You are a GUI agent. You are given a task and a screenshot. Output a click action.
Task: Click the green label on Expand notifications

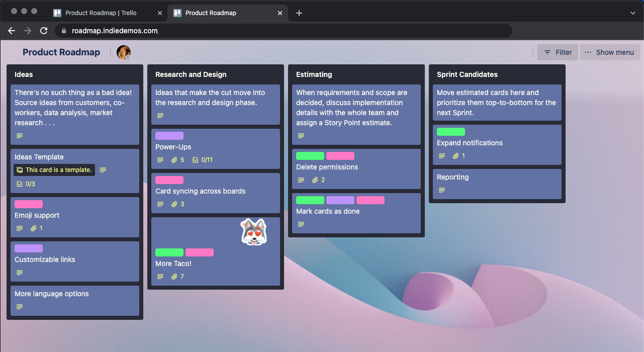(x=451, y=132)
